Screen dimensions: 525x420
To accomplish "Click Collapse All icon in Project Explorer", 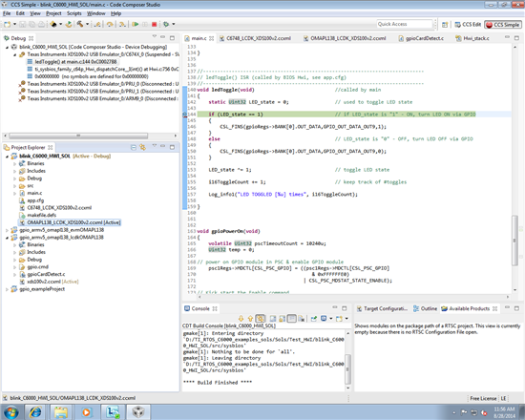I will [134, 147].
